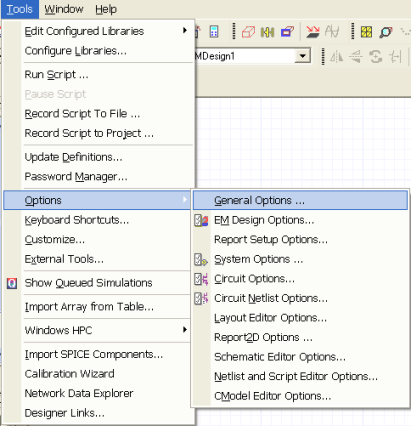Click the EM Design Options checklist icon

201,220
